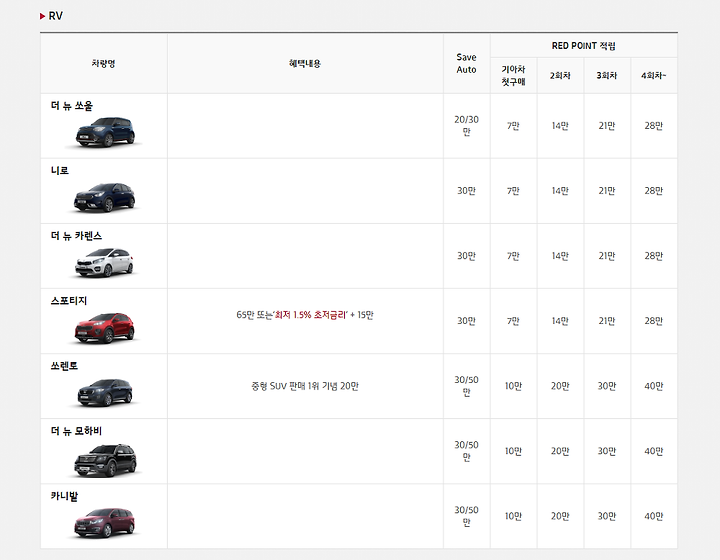Select the 더 뉴 카렌스 model name
Viewport: 720px width, 560px height.
(76, 235)
